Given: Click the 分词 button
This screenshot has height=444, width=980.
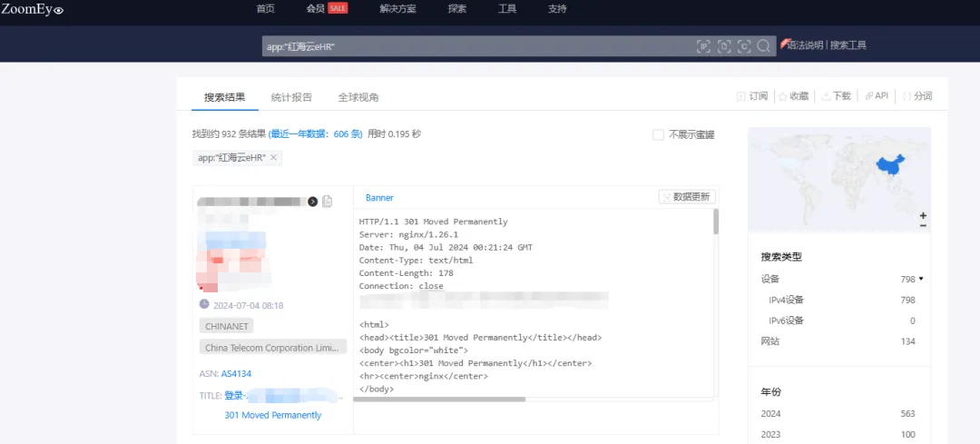Looking at the screenshot, I should 917,96.
